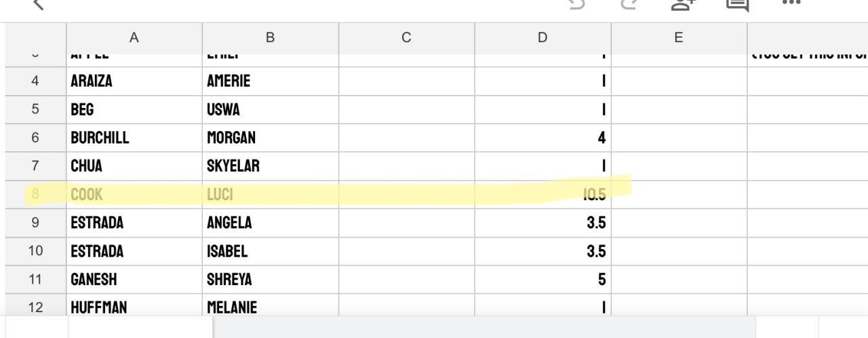Click the GANESH cell
Screen dimensions: 868x338
pyautogui.click(x=134, y=280)
